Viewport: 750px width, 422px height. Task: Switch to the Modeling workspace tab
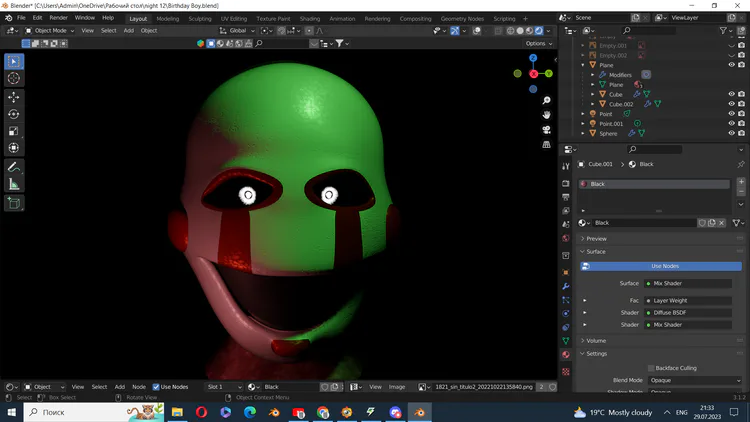point(167,19)
